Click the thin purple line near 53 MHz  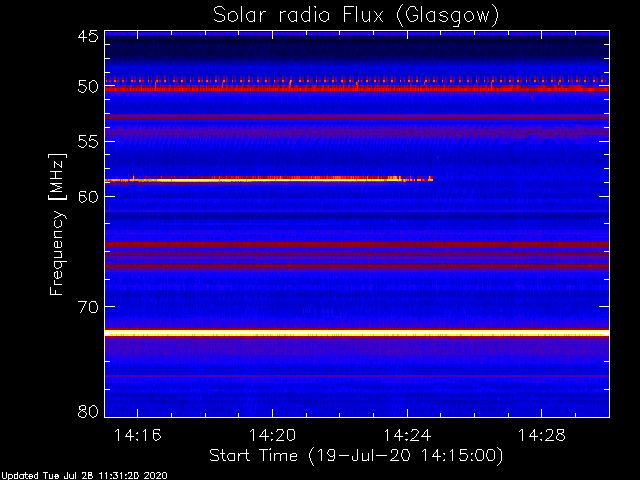(x=357, y=117)
